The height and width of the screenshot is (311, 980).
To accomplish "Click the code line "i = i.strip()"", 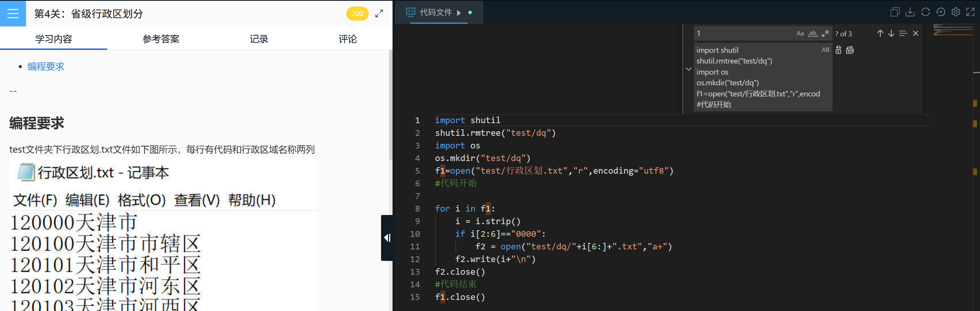I will pyautogui.click(x=488, y=221).
